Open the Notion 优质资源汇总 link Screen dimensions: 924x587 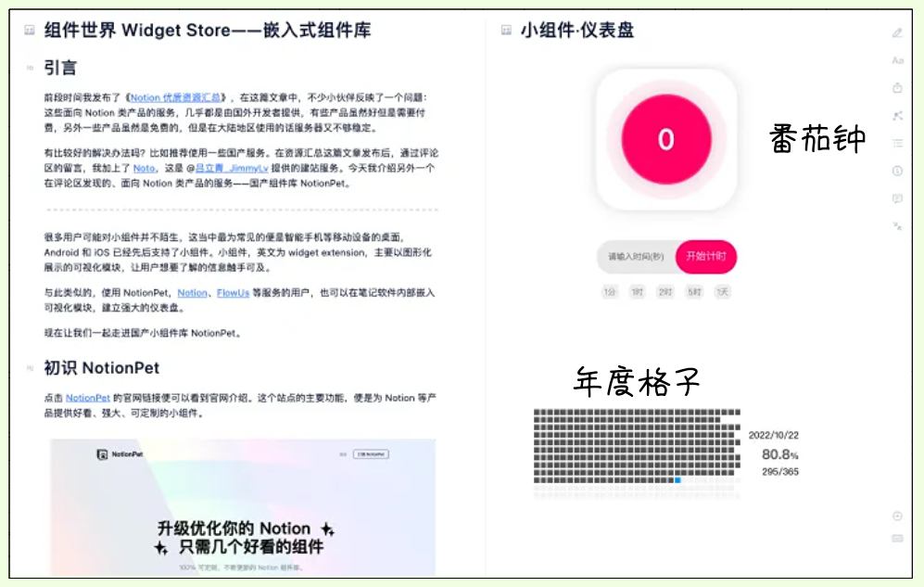[x=175, y=98]
